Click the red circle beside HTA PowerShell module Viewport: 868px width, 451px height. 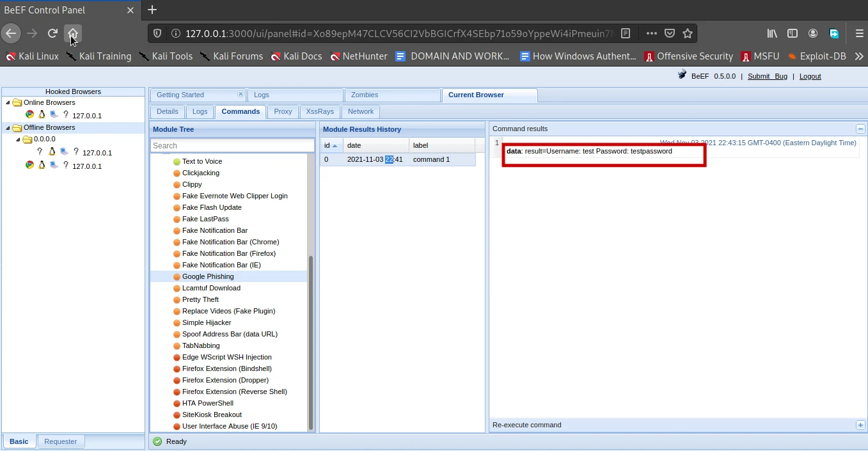click(176, 403)
